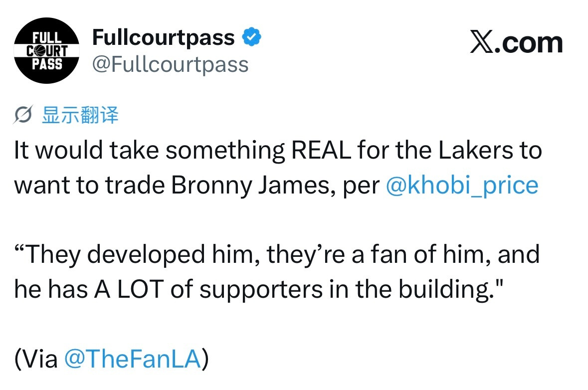
Task: Open the @khobi_price mention
Action: coord(462,185)
